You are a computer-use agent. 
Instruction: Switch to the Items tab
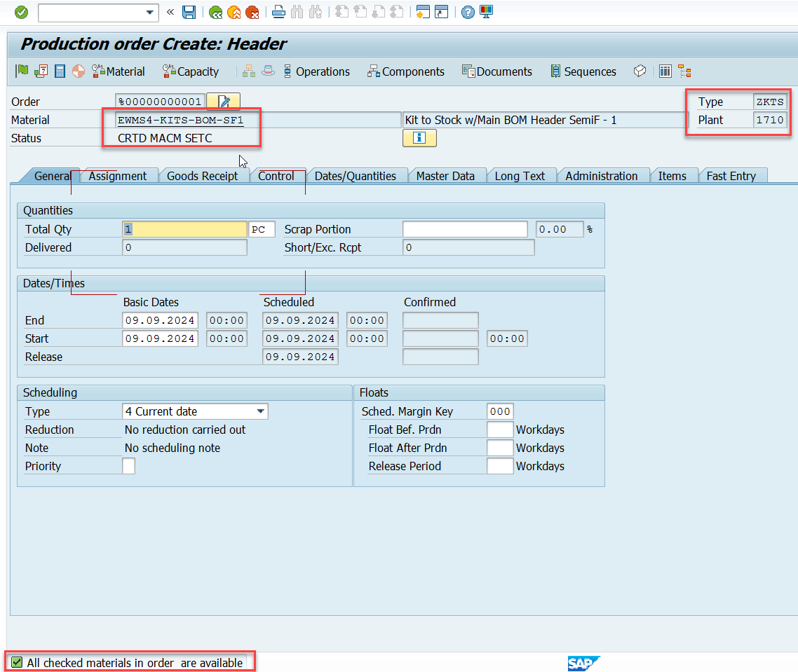pyautogui.click(x=672, y=176)
